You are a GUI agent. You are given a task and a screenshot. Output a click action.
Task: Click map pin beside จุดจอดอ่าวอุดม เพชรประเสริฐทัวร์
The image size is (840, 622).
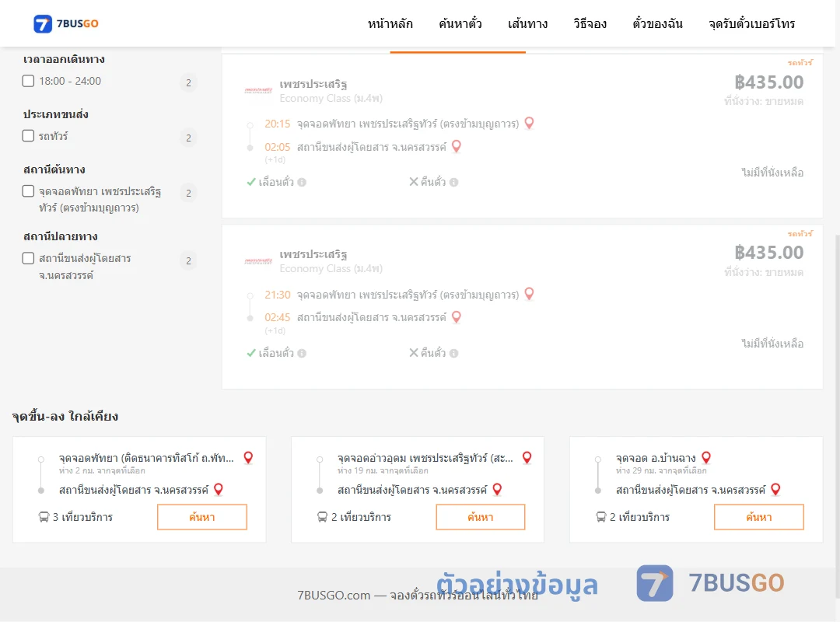[x=527, y=457]
